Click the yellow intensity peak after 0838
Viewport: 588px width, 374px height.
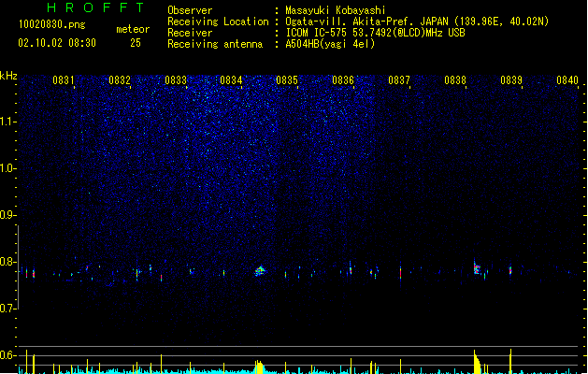pos(477,363)
